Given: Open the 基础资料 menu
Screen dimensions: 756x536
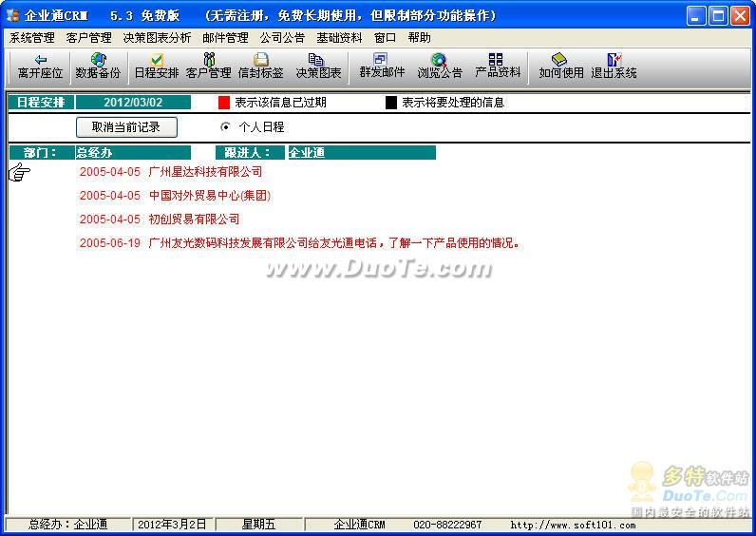Looking at the screenshot, I should [339, 38].
